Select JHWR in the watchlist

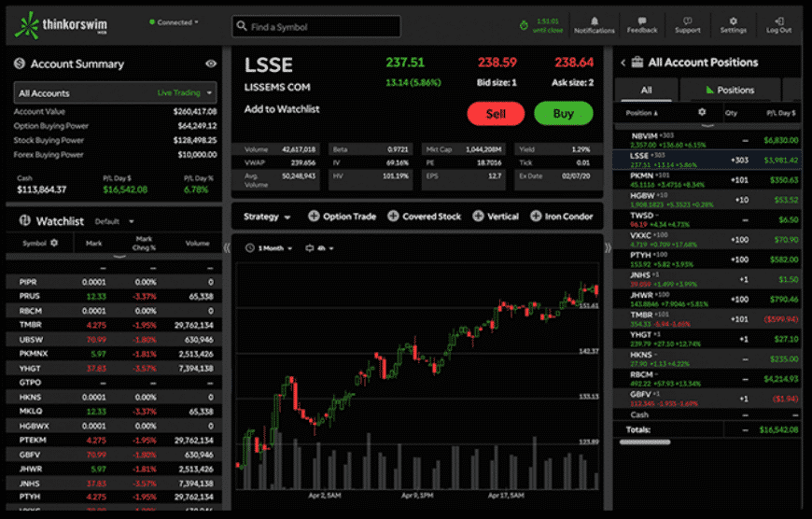[x=115, y=469]
